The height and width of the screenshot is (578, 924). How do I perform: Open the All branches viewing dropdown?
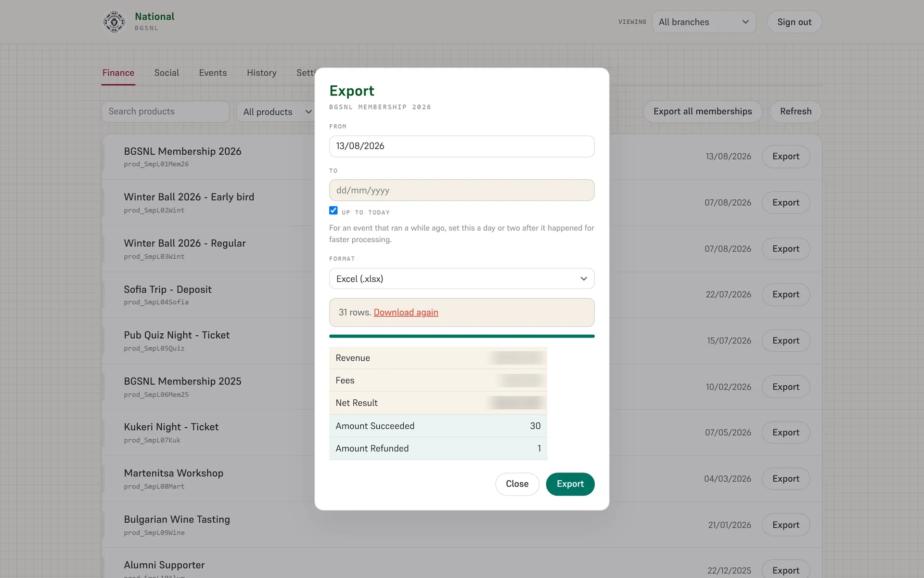[x=704, y=22]
